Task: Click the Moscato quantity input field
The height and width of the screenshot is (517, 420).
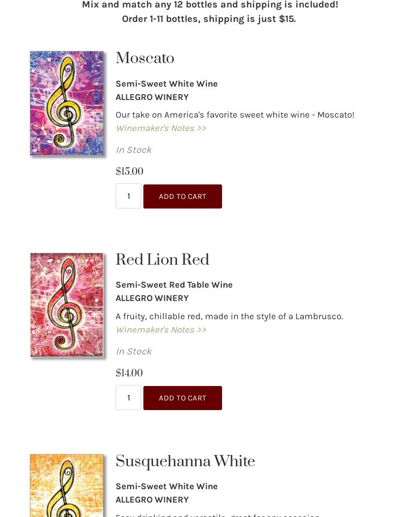Action: (128, 196)
